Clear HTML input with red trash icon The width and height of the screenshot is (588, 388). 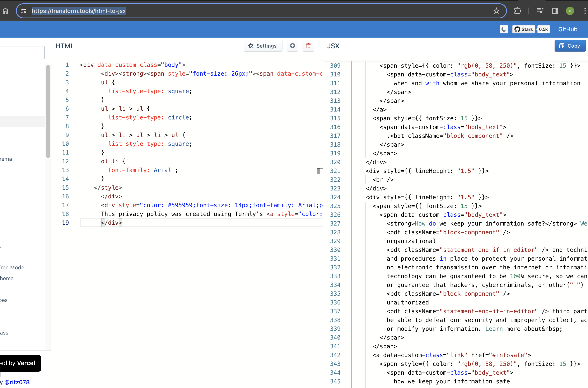(308, 46)
